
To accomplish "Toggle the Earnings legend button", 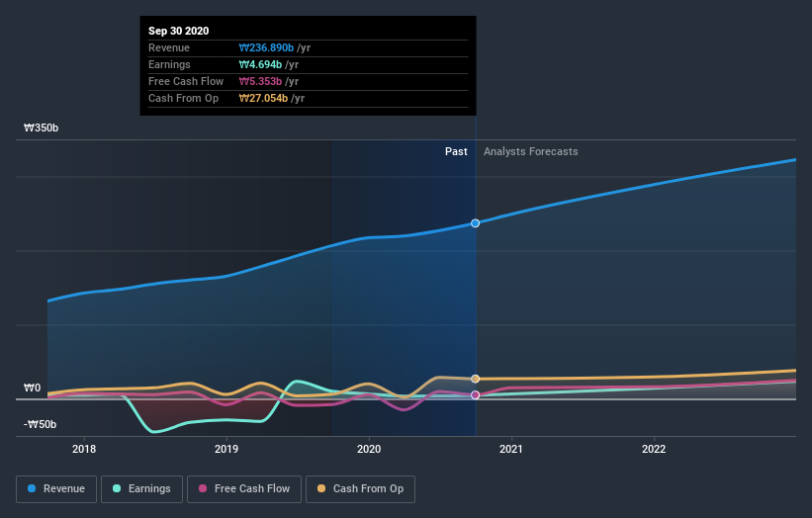I will (141, 489).
